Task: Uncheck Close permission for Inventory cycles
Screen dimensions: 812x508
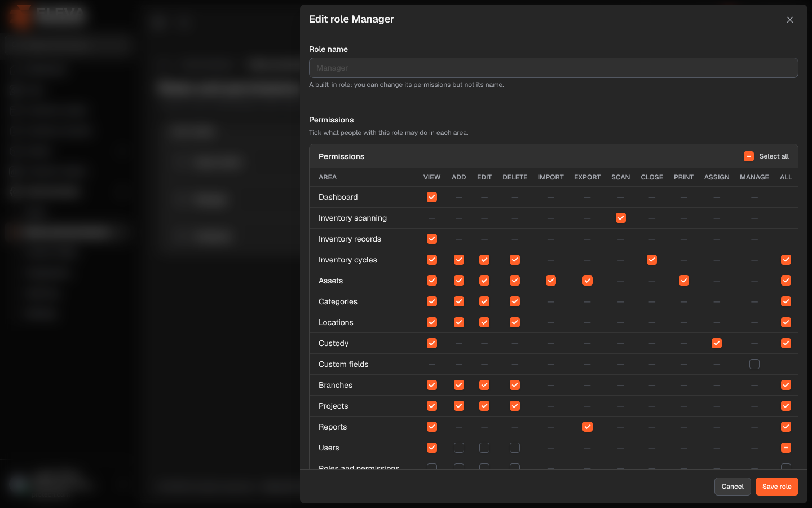Action: click(x=652, y=260)
